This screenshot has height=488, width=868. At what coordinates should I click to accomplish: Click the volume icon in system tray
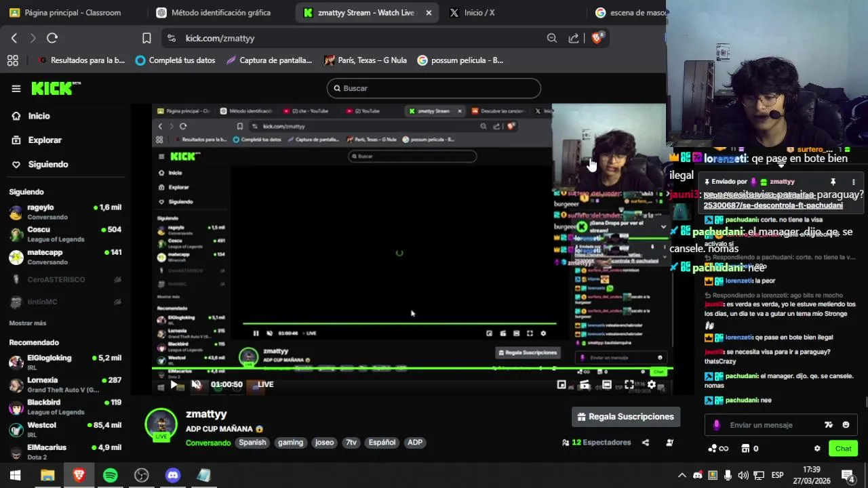click(743, 475)
